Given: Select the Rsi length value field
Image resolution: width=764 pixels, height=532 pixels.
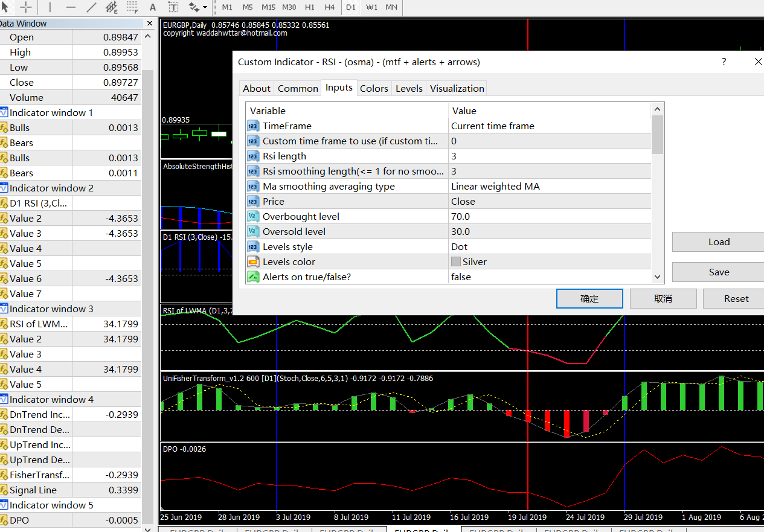Looking at the screenshot, I should (550, 156).
